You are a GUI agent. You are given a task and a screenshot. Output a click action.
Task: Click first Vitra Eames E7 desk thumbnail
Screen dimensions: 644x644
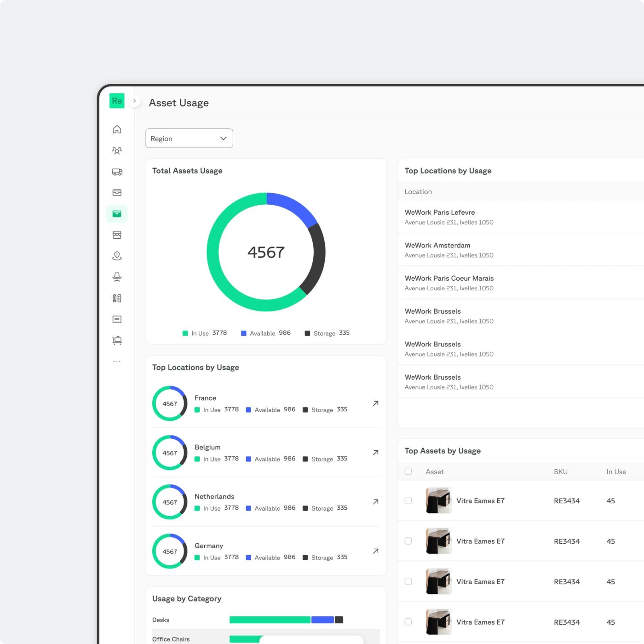point(439,500)
